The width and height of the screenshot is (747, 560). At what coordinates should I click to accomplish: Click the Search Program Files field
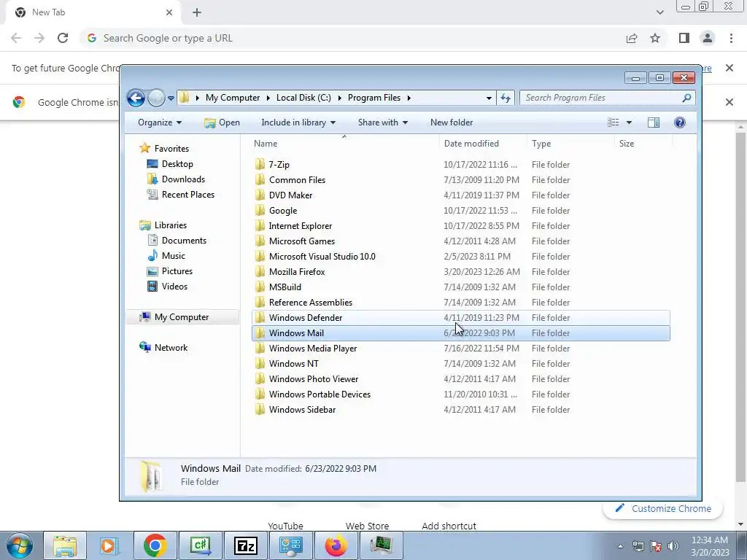(607, 98)
